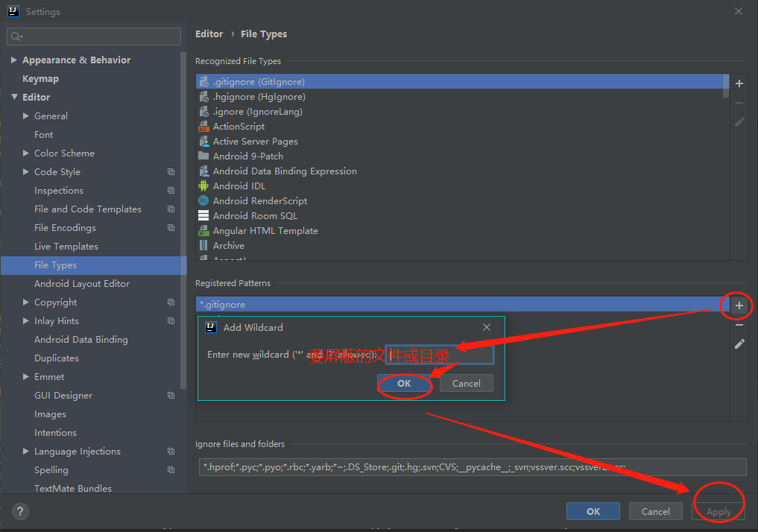Expand the Language Injections section

click(x=25, y=451)
